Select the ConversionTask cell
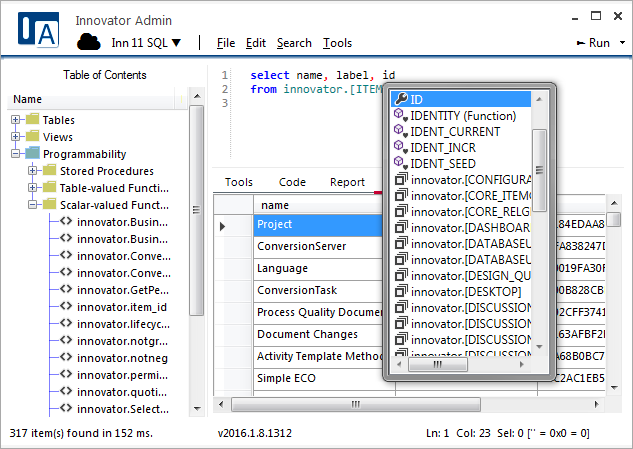Screen dimensions: 633x449 (x=318, y=290)
